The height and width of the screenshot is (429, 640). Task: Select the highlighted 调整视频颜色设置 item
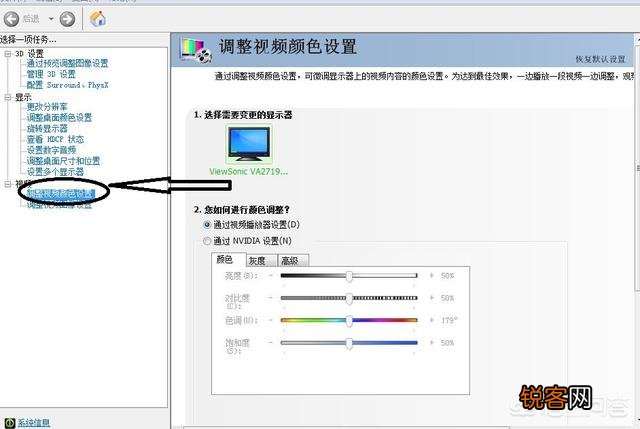(61, 193)
